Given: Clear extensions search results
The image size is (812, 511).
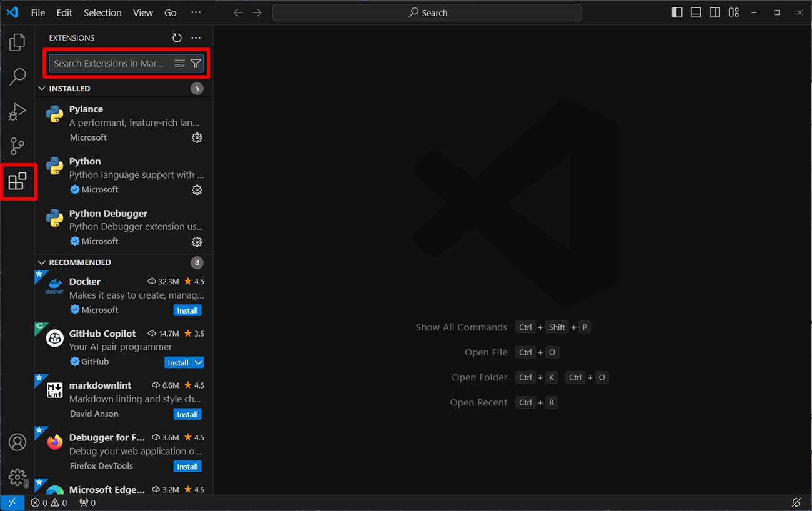Looking at the screenshot, I should tap(179, 63).
